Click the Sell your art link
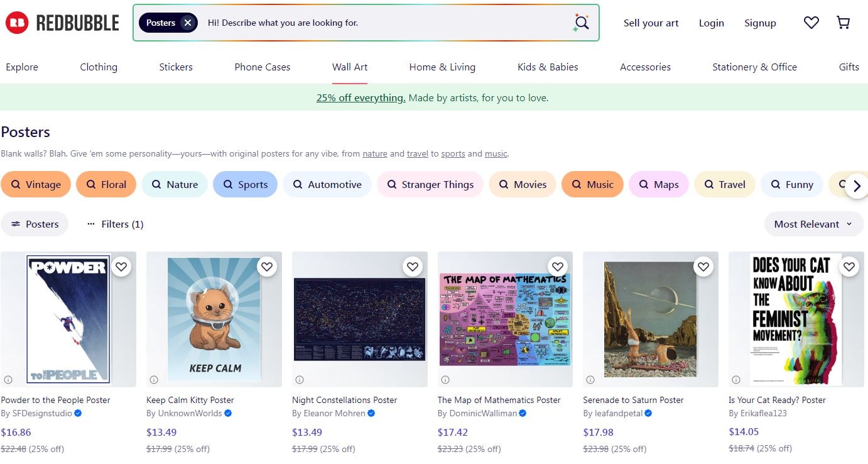 tap(651, 23)
